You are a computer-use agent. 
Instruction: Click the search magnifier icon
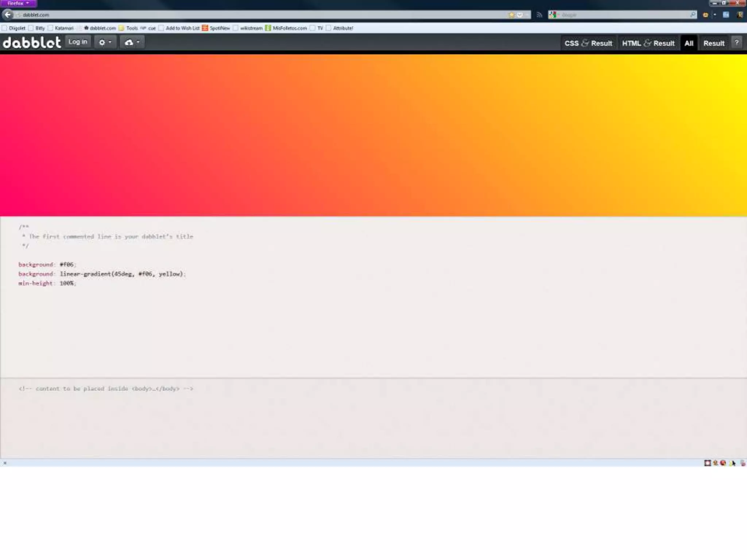(x=692, y=15)
